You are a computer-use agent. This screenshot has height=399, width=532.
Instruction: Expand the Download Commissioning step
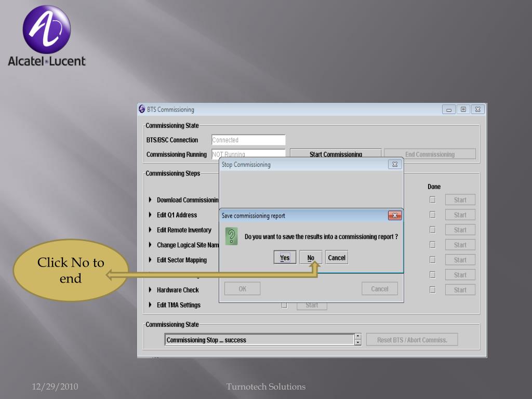click(x=150, y=200)
